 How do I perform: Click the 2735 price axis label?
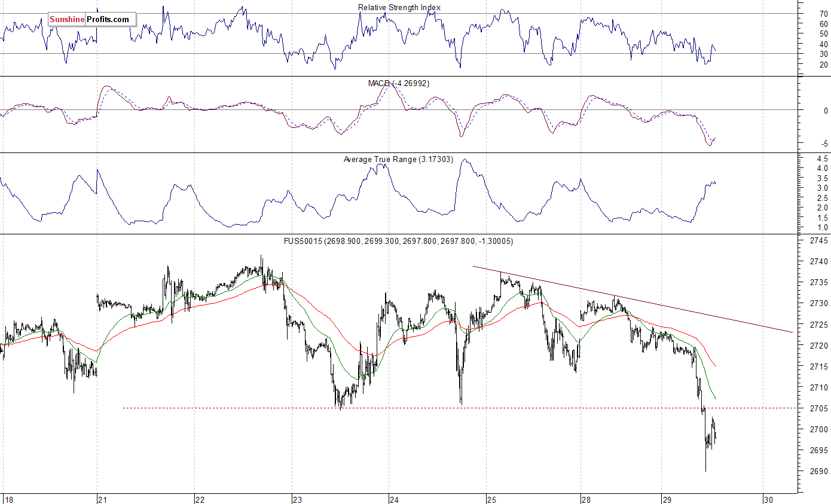coord(820,283)
